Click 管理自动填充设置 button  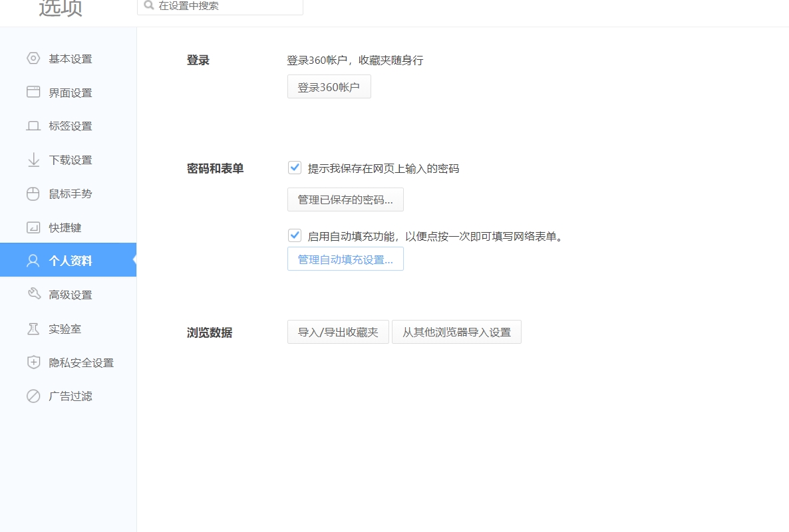(x=345, y=259)
